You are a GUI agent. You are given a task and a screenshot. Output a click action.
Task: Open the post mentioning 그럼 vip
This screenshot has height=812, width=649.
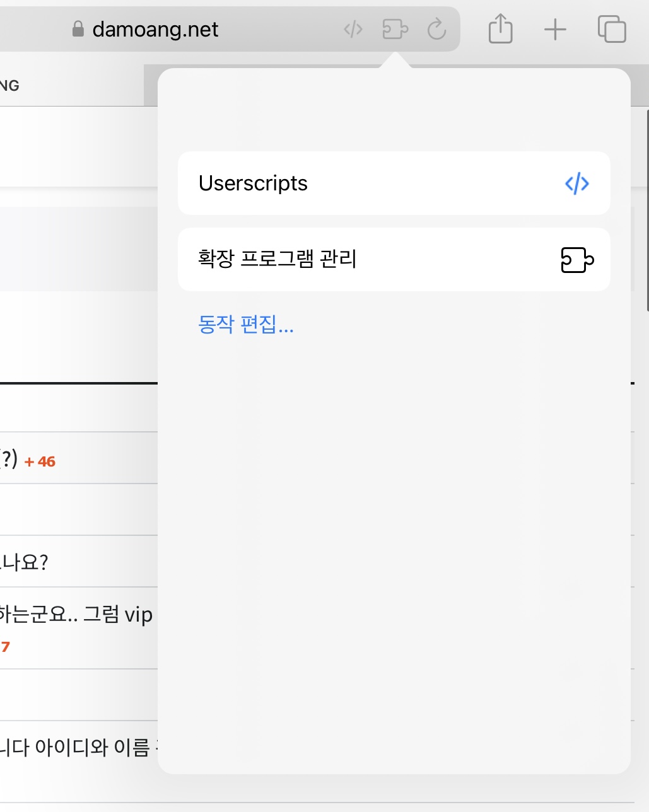76,615
